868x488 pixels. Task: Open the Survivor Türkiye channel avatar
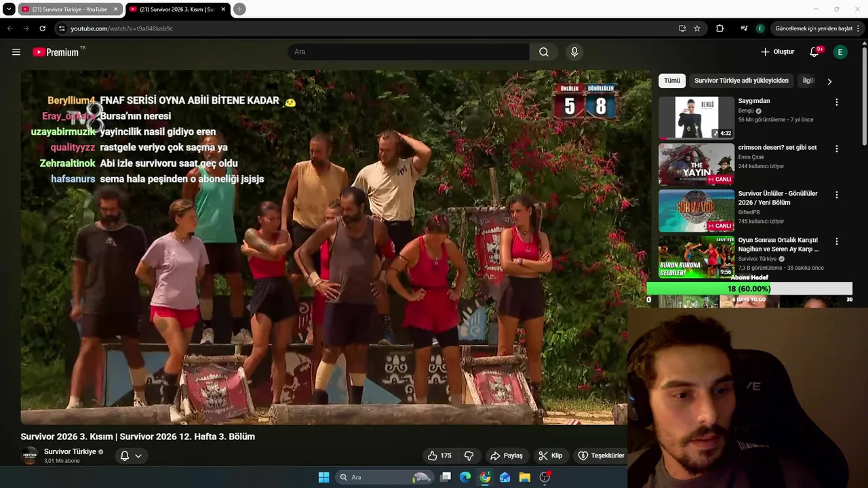point(29,455)
